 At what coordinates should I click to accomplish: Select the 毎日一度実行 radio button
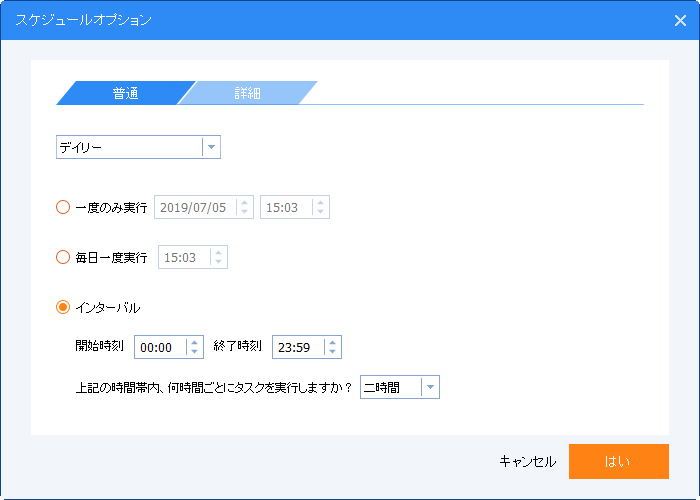click(63, 257)
